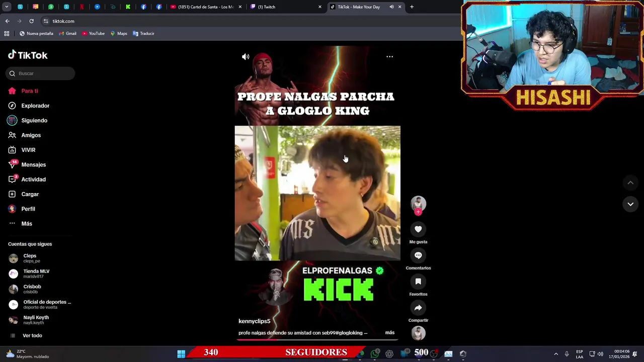
Task: Expand accounts list with Ver todo
Action: (26, 336)
